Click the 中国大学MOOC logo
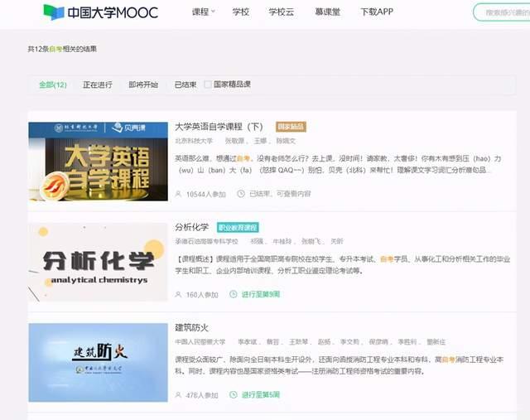Viewport: 530px width, 420px height. [x=101, y=12]
